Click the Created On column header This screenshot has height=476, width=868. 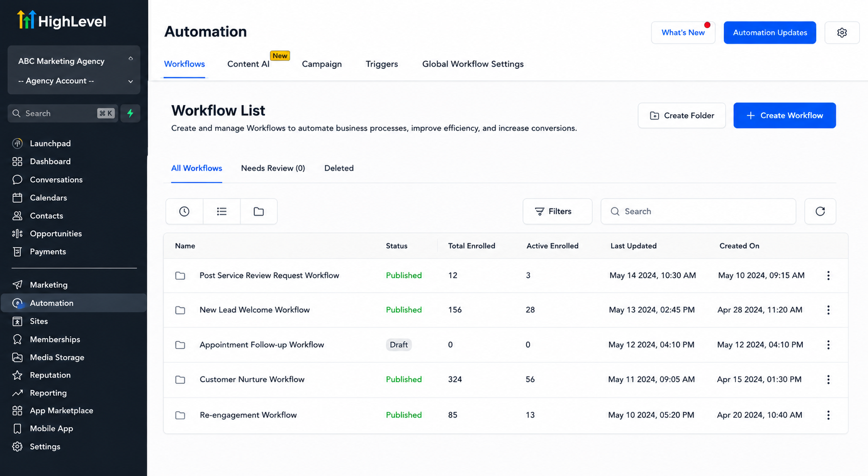[x=739, y=246]
